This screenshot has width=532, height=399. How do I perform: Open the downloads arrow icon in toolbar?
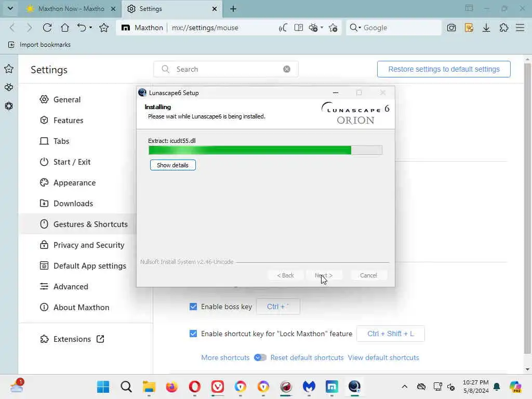486,28
